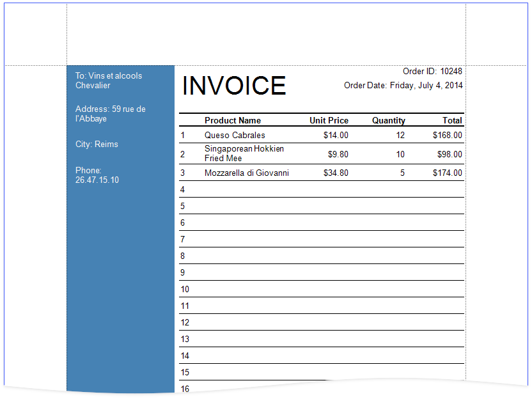Select the Phone 26.47.15.10 field
The width and height of the screenshot is (532, 399).
coord(97,175)
